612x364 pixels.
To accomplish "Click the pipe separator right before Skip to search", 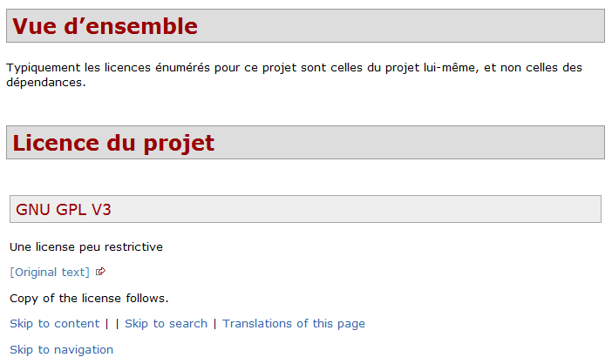I will (x=117, y=324).
